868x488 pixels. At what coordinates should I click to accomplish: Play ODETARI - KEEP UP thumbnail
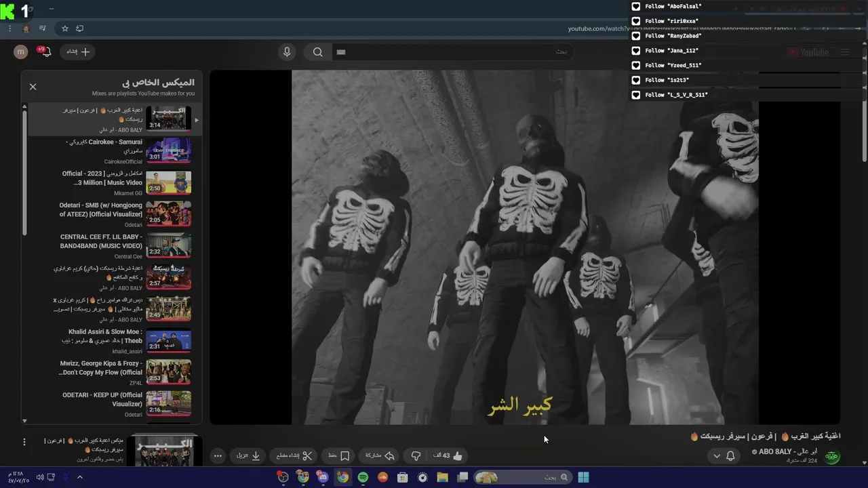pyautogui.click(x=168, y=403)
